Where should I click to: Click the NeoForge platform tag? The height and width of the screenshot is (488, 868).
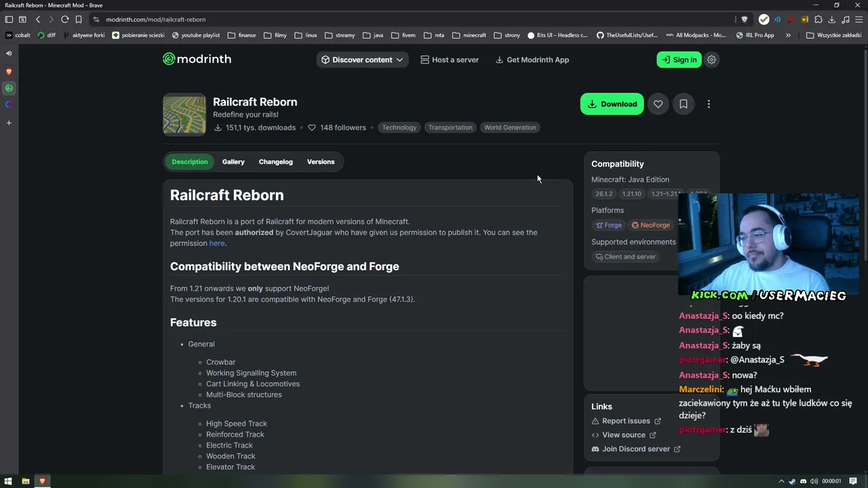click(x=651, y=225)
